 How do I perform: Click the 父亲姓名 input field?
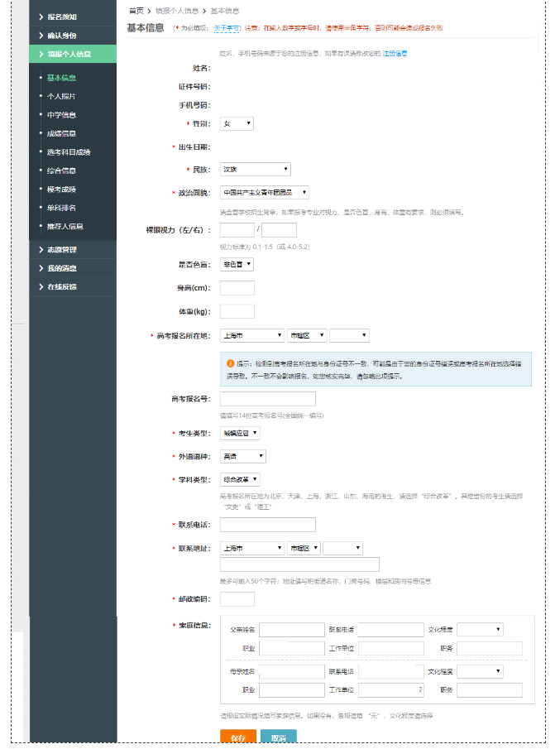(x=291, y=630)
